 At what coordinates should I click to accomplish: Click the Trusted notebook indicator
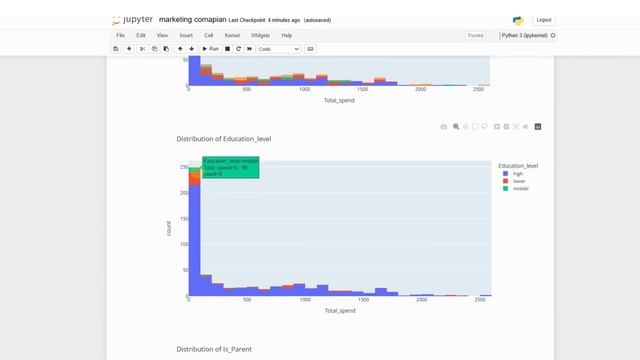point(476,36)
